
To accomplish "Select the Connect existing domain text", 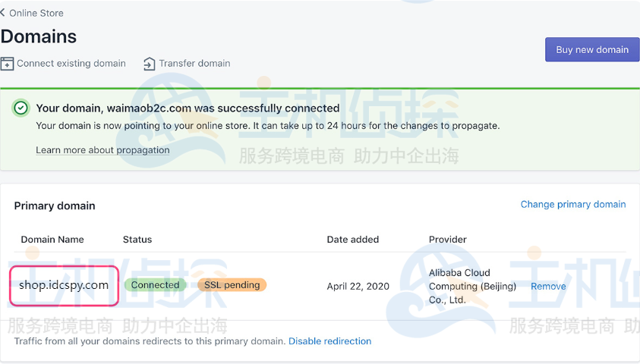I will 71,64.
